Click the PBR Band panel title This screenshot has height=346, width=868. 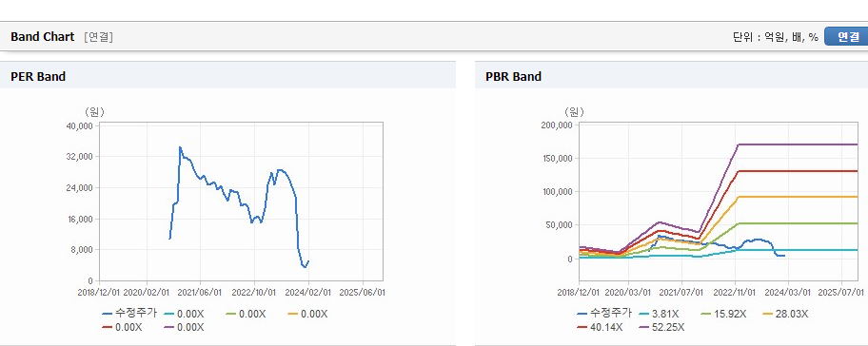pyautogui.click(x=513, y=76)
